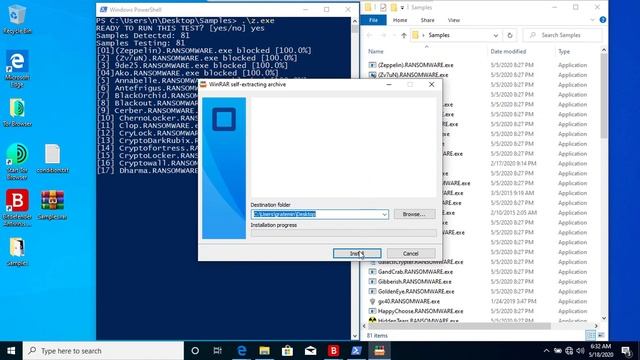Click the taskbar clock showing 6:32 AM

(x=601, y=351)
